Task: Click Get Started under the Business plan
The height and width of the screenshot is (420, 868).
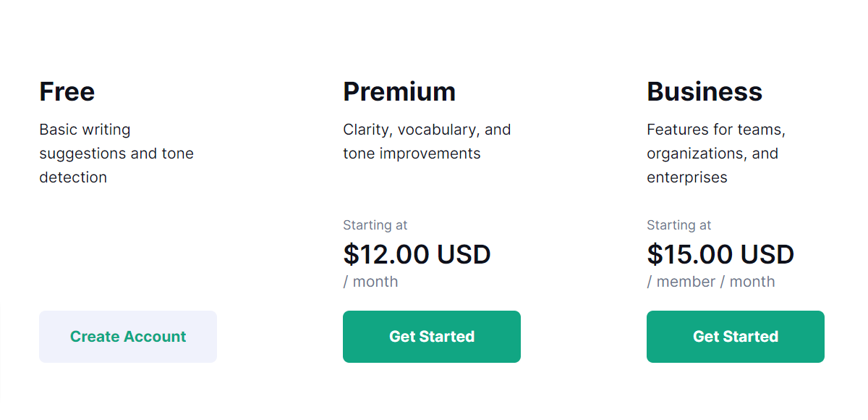Action: tap(736, 336)
